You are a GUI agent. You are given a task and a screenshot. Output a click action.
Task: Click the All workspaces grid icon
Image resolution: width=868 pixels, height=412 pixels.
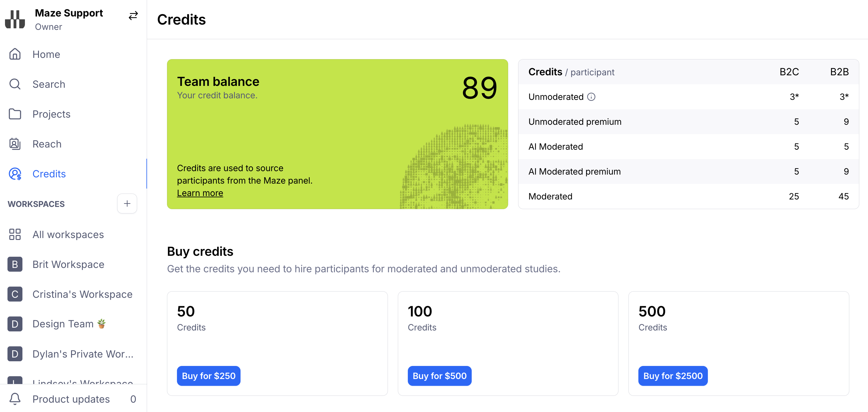click(x=15, y=234)
